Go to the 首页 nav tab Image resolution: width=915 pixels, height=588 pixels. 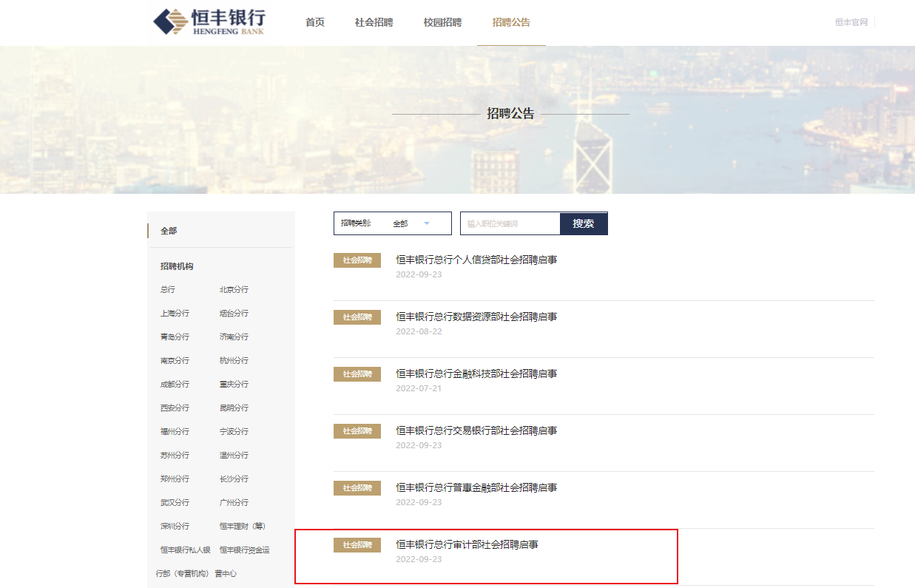315,22
